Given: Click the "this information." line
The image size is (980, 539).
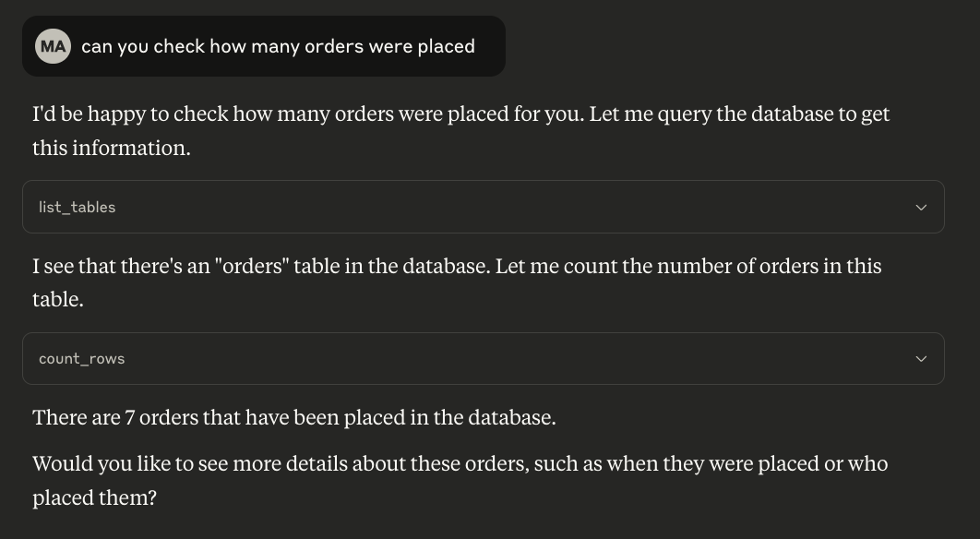Looking at the screenshot, I should [x=111, y=148].
